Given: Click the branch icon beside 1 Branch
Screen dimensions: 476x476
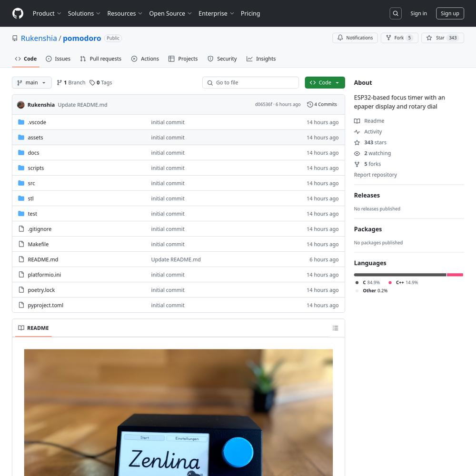Looking at the screenshot, I should [x=59, y=82].
